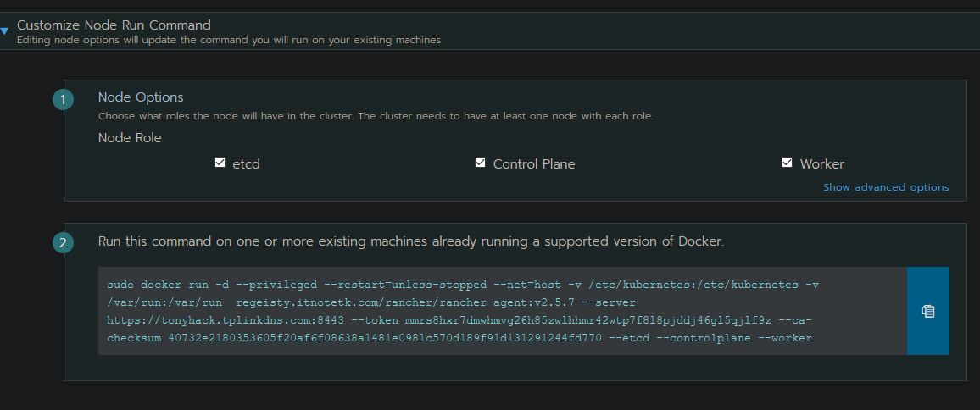Disable the Worker role checkbox
The width and height of the screenshot is (980, 410).
(787, 163)
